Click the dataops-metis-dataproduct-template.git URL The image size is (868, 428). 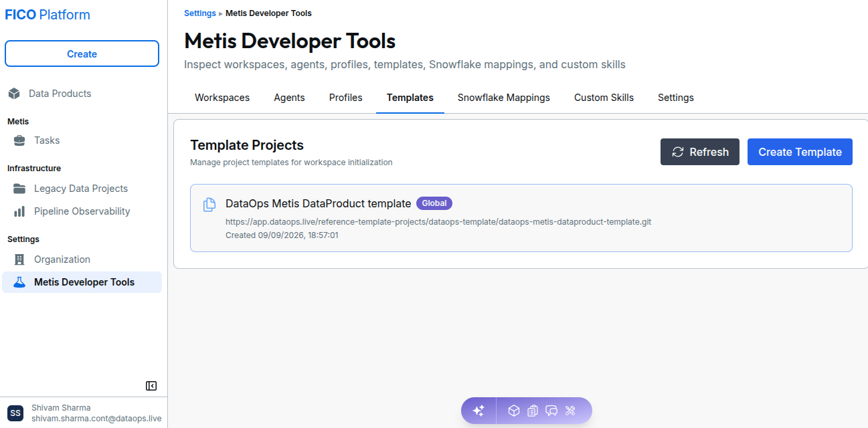[438, 221]
